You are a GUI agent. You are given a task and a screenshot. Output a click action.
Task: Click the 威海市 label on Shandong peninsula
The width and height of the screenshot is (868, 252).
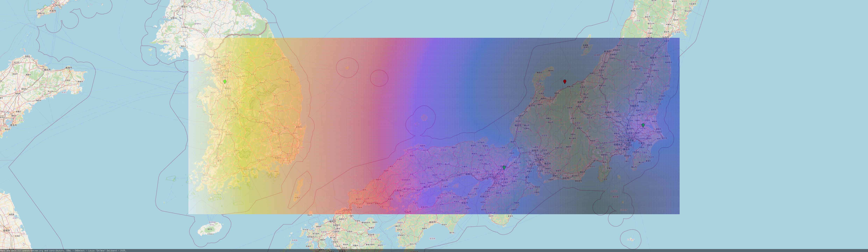69,68
